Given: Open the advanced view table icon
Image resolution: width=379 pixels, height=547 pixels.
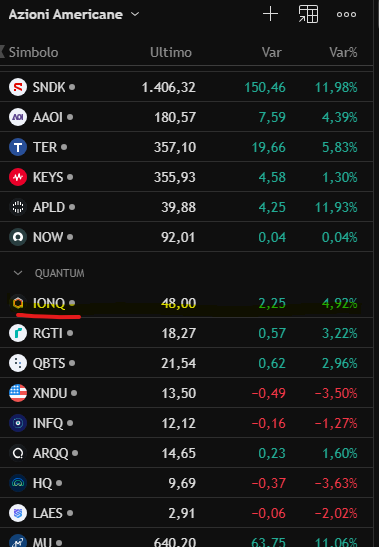Looking at the screenshot, I should (309, 14).
